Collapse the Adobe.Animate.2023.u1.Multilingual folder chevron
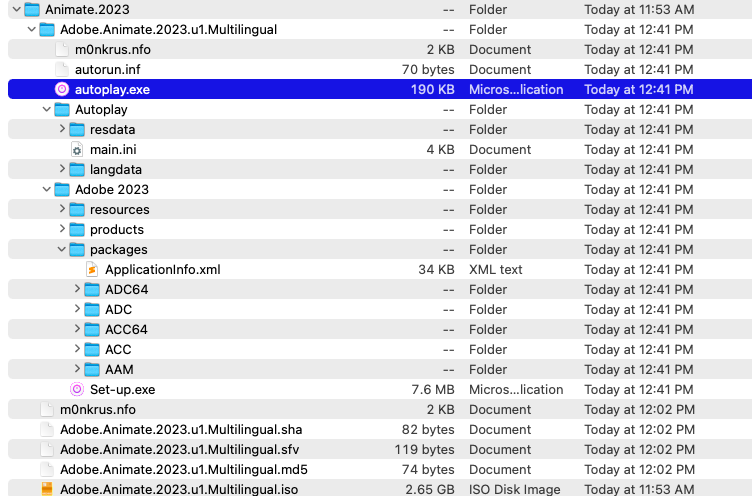This screenshot has height=496, width=752. (32, 29)
